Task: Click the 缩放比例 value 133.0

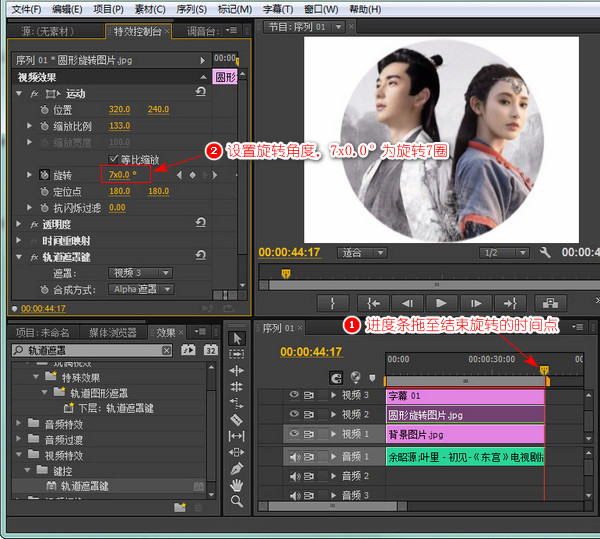Action: click(119, 126)
